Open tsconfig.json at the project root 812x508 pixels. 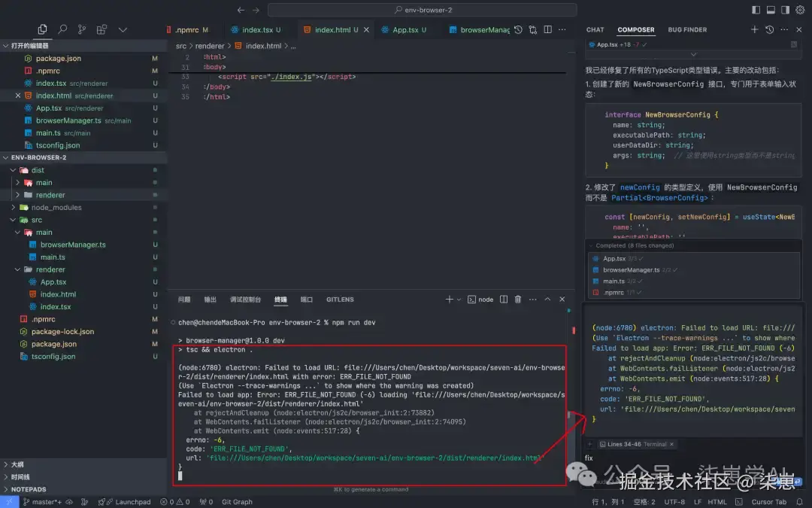tap(53, 357)
